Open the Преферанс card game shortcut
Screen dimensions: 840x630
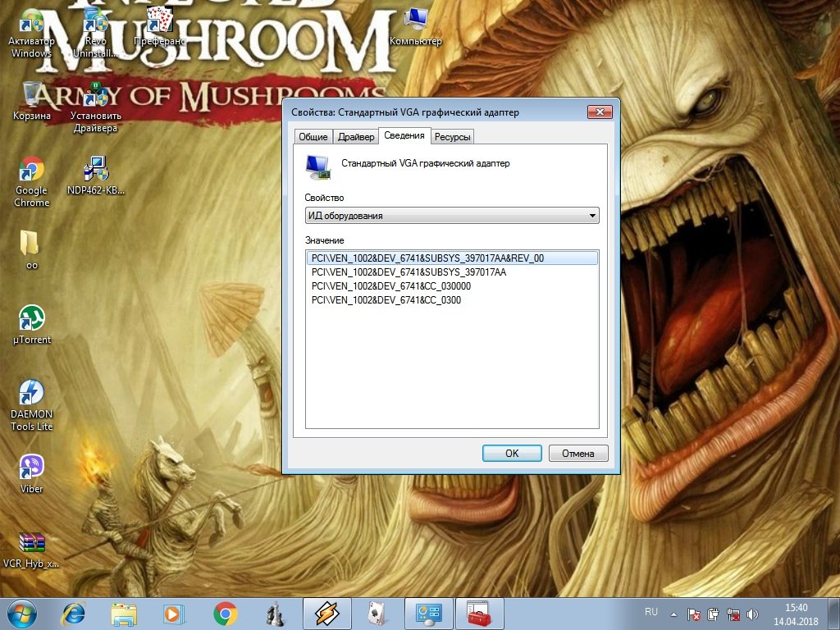[x=160, y=27]
